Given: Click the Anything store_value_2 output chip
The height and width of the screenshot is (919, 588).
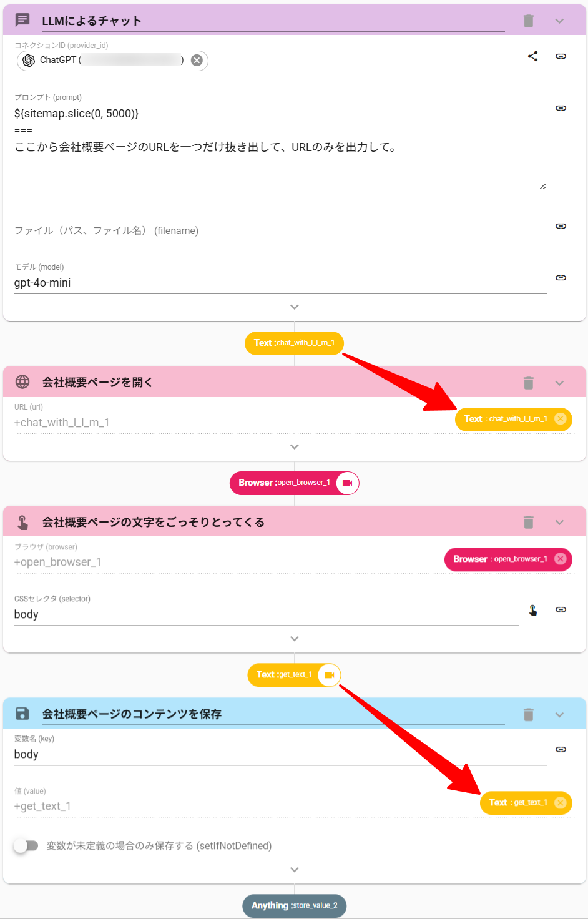Looking at the screenshot, I should tap(294, 906).
